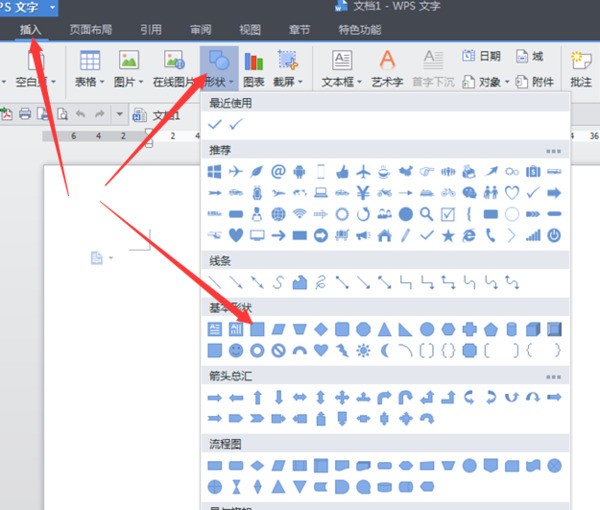Select the checked checkbox symbol shape
The height and width of the screenshot is (510, 600).
[448, 213]
